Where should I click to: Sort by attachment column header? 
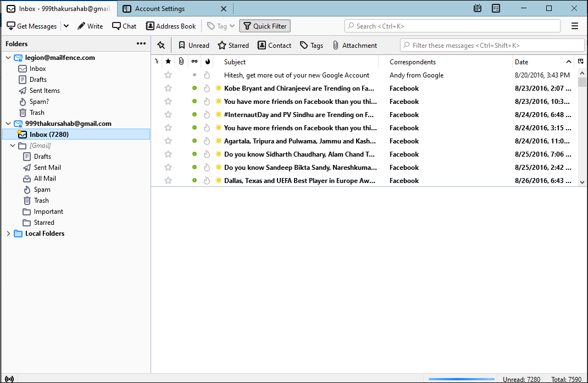pyautogui.click(x=181, y=62)
